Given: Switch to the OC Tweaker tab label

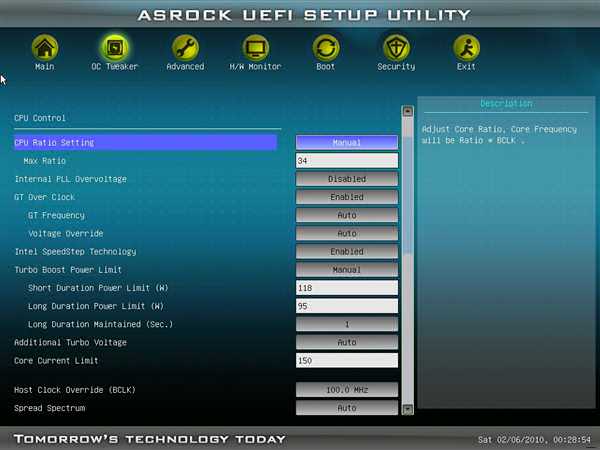Looking at the screenshot, I should (114, 67).
